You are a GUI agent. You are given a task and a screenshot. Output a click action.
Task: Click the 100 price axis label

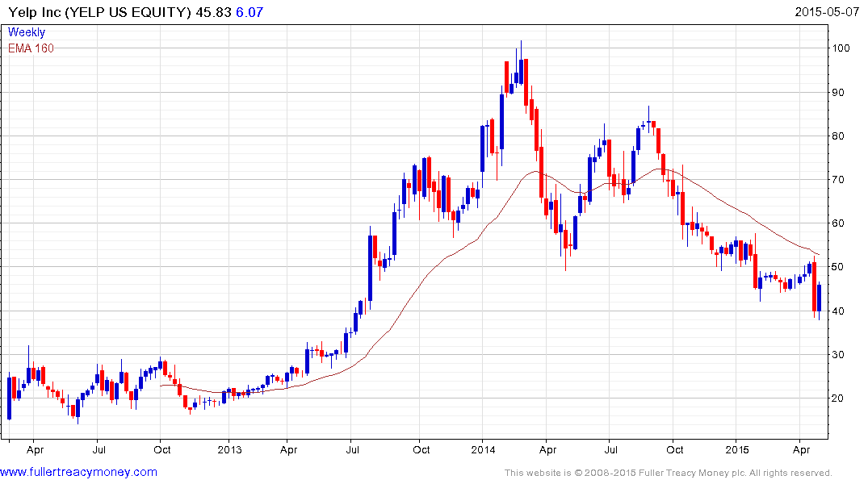(841, 48)
